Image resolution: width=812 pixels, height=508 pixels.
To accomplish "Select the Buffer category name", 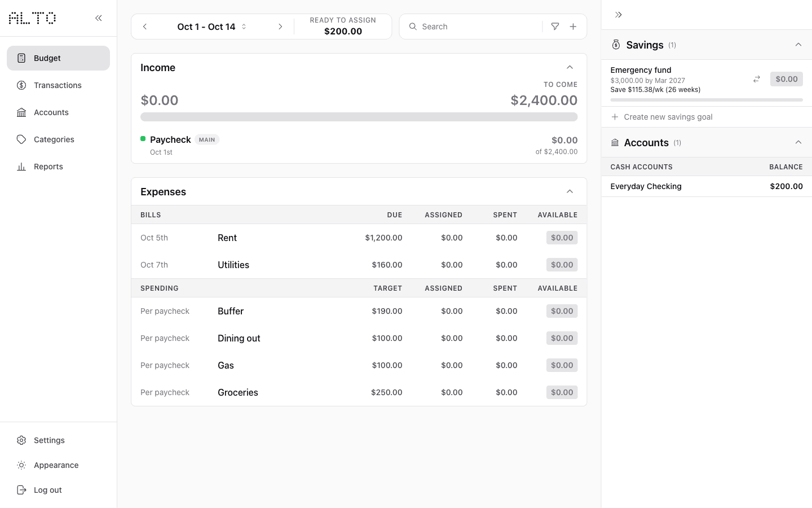I will [231, 311].
